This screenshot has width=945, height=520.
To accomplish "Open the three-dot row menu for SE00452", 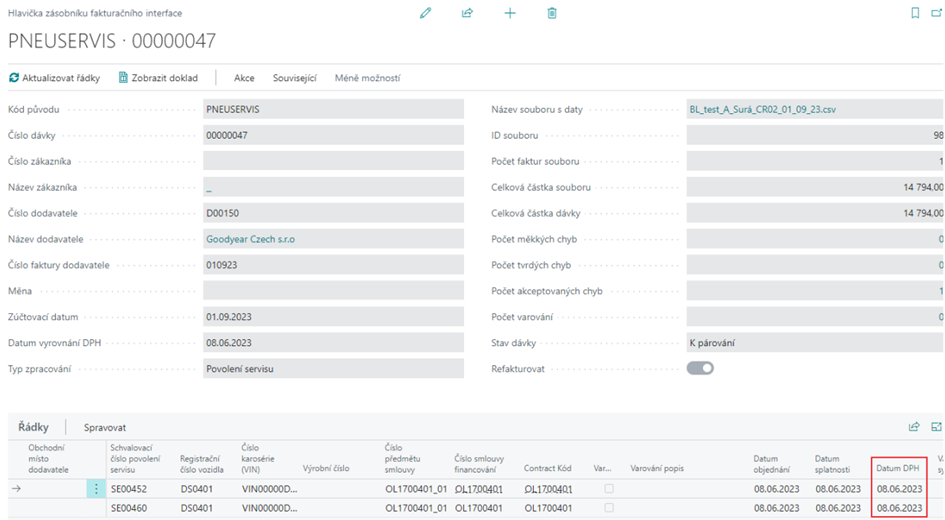I will (x=96, y=489).
